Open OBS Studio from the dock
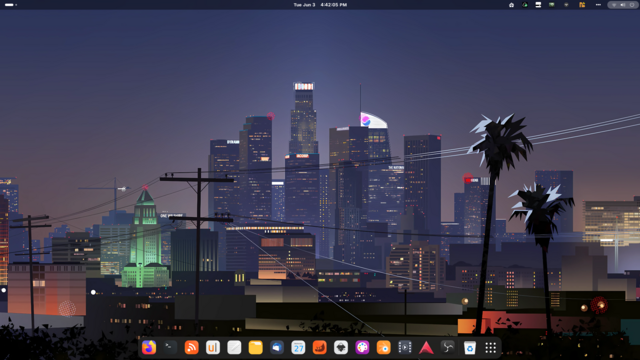Image resolution: width=640 pixels, height=360 pixels. (448, 347)
